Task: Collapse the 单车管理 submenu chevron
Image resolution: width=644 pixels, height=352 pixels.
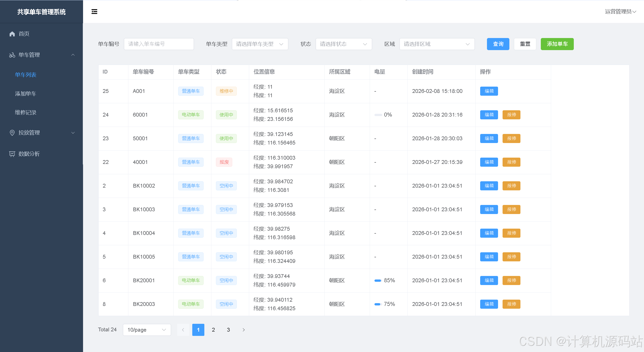Action: 73,55
